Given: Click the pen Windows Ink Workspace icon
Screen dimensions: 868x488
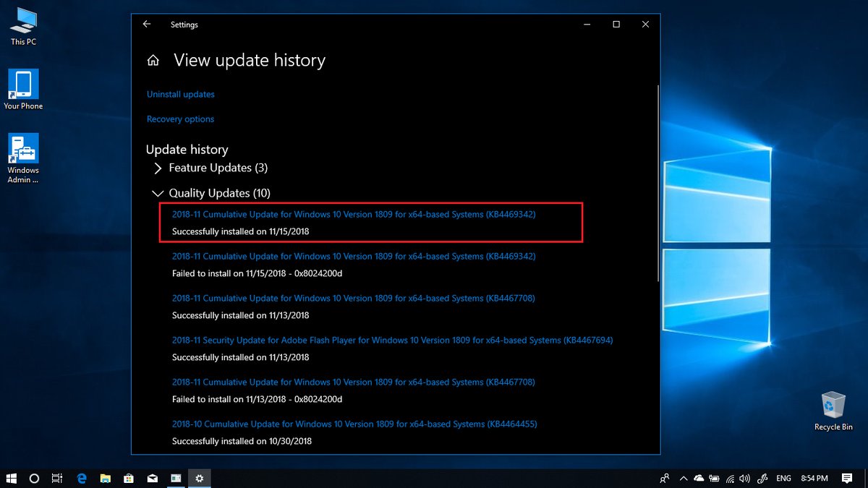Looking at the screenshot, I should tap(762, 478).
